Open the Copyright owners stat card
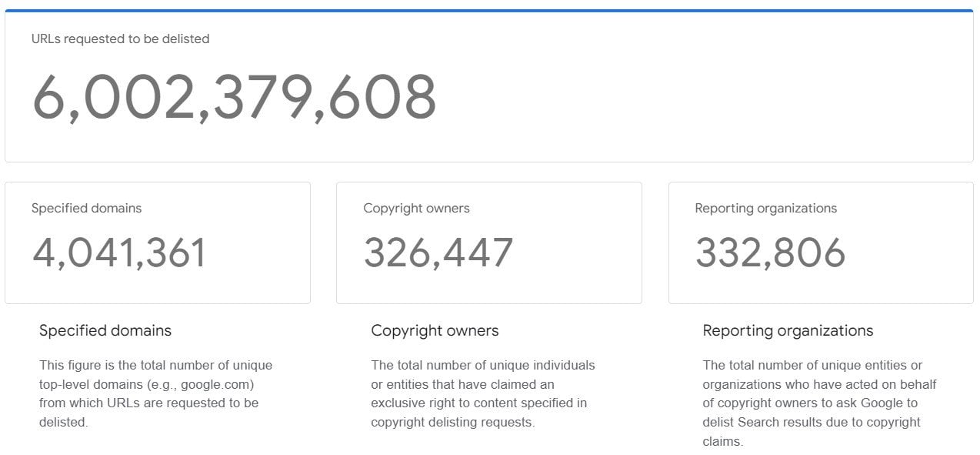Viewport: 980px width, 455px height. [x=489, y=243]
